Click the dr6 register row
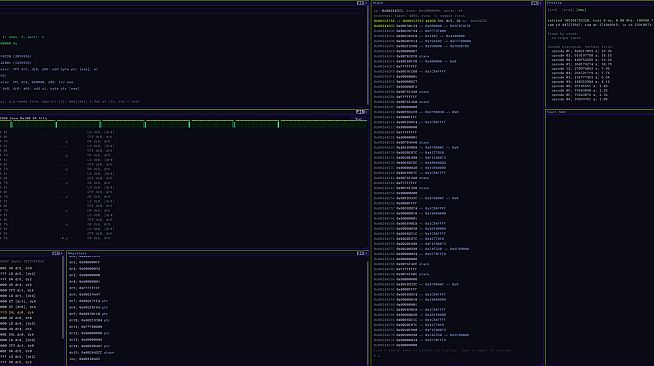 84,294
